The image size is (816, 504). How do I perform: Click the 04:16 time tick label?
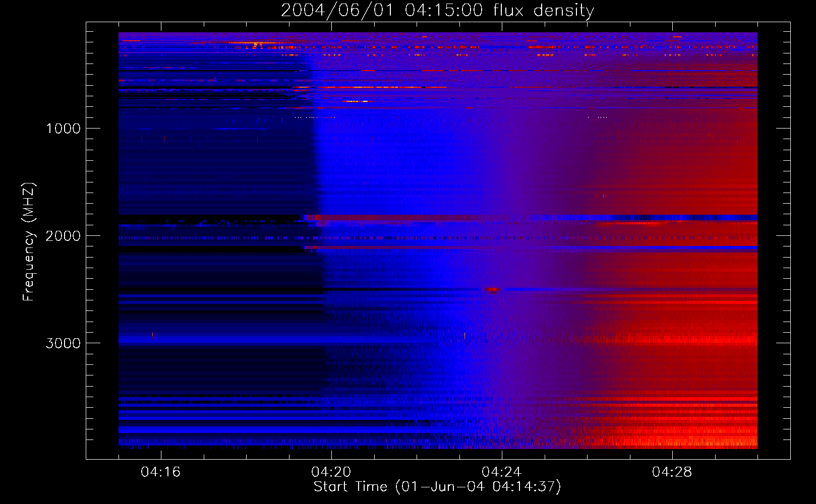[x=161, y=472]
